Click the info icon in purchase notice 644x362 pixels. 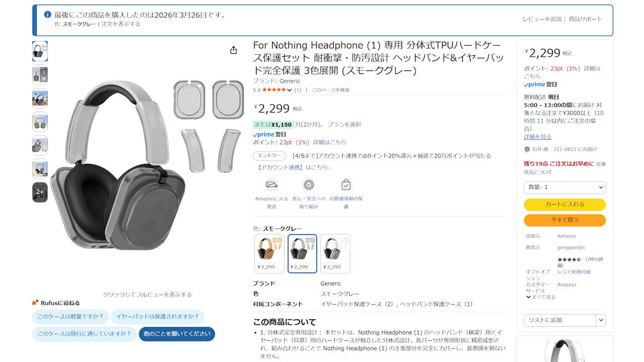pyautogui.click(x=48, y=15)
